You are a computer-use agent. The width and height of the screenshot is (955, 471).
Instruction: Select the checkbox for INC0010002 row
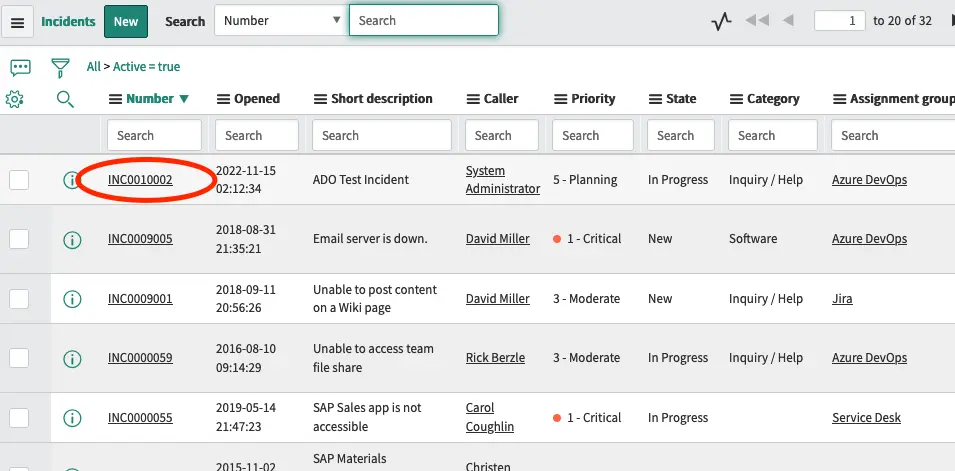19,180
